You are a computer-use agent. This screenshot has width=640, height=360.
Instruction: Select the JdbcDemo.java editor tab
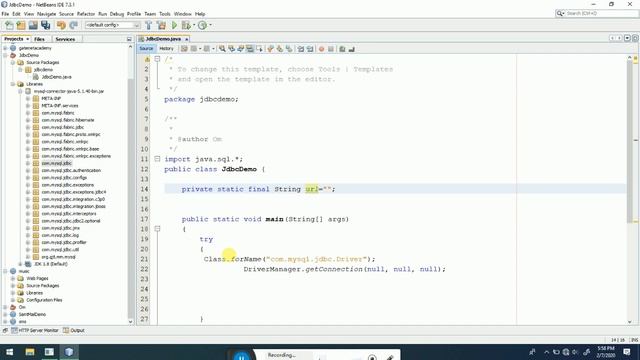point(163,39)
